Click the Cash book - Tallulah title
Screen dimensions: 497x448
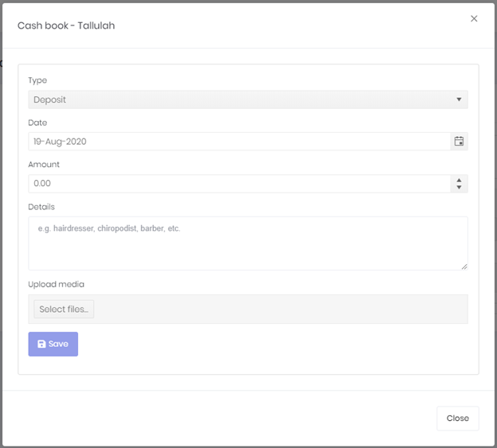(x=66, y=25)
